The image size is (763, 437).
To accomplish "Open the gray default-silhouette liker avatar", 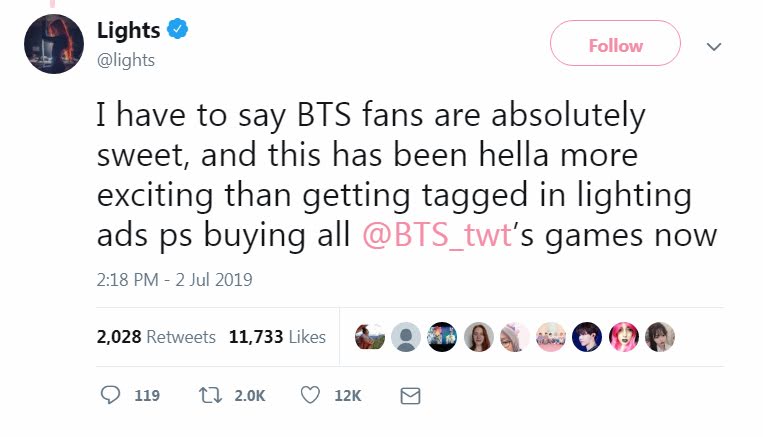I will (x=405, y=337).
